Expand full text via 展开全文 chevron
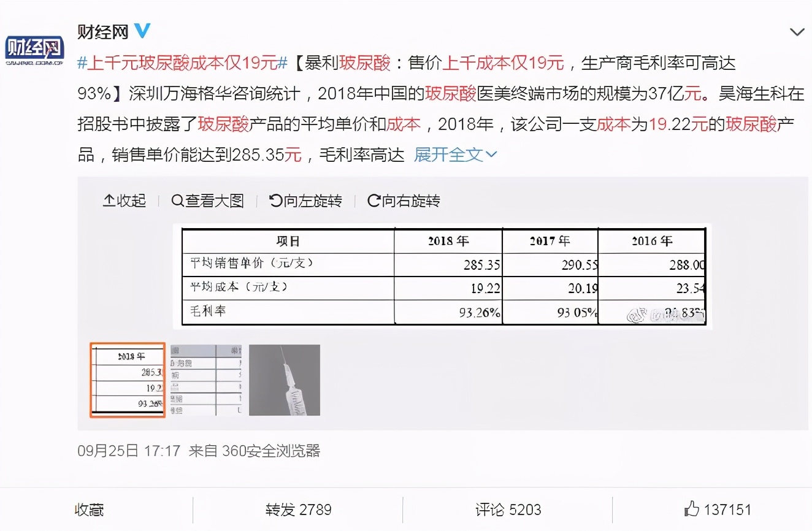The width and height of the screenshot is (812, 531). pyautogui.click(x=455, y=155)
